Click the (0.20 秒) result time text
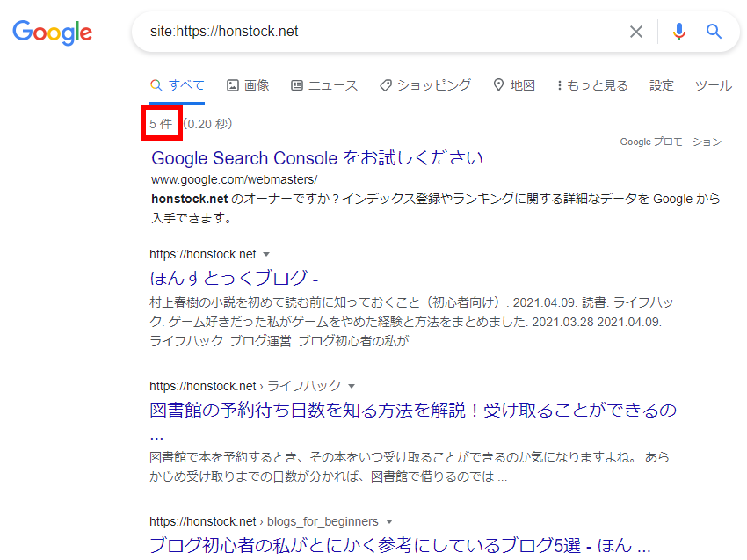This screenshot has height=560, width=747. [207, 124]
